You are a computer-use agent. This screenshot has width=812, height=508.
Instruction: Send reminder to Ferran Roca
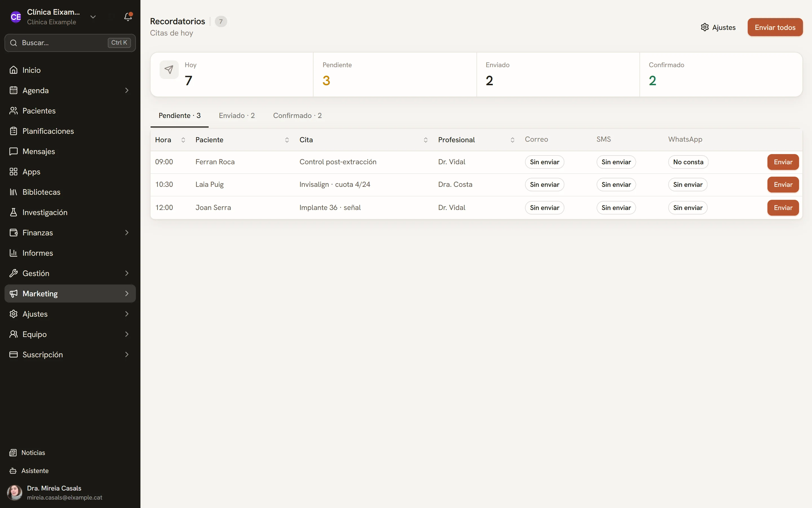pyautogui.click(x=783, y=162)
